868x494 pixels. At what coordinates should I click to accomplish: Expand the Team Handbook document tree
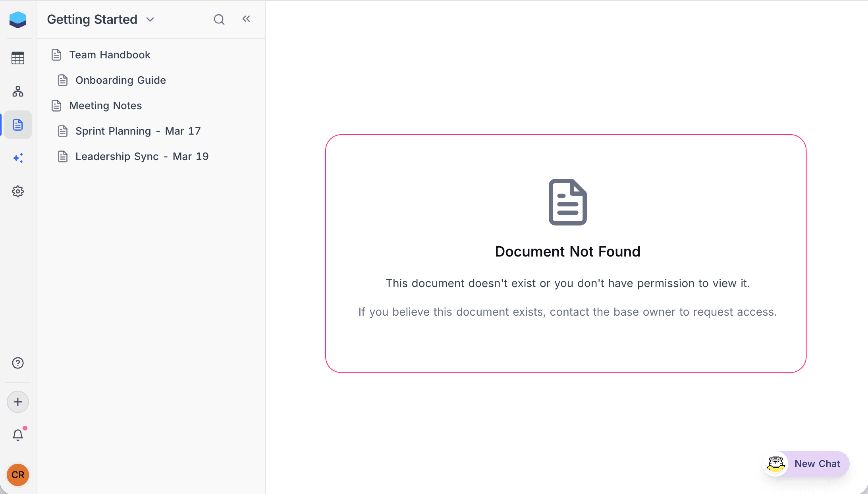pos(110,54)
